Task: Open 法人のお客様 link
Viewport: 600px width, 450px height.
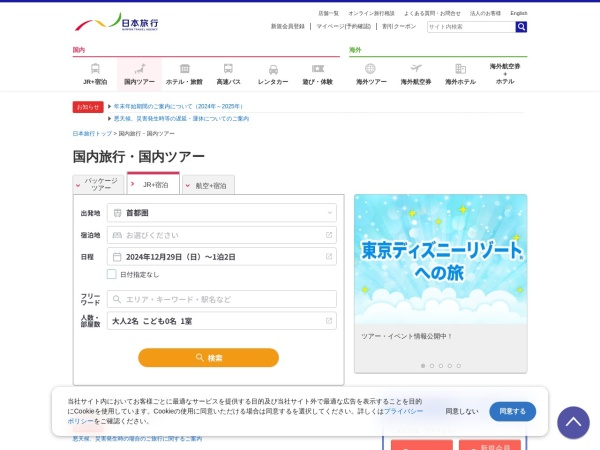Action: (x=485, y=13)
